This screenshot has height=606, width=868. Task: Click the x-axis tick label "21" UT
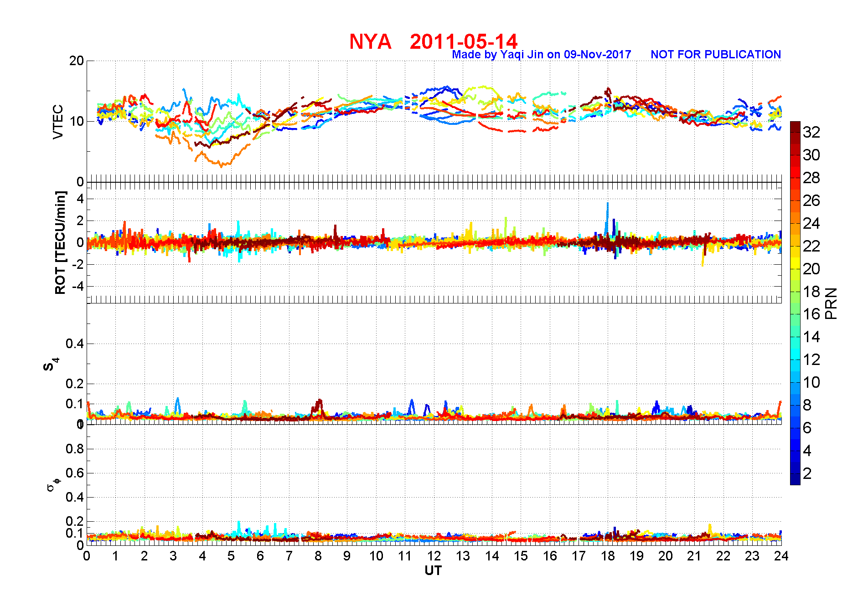click(694, 556)
